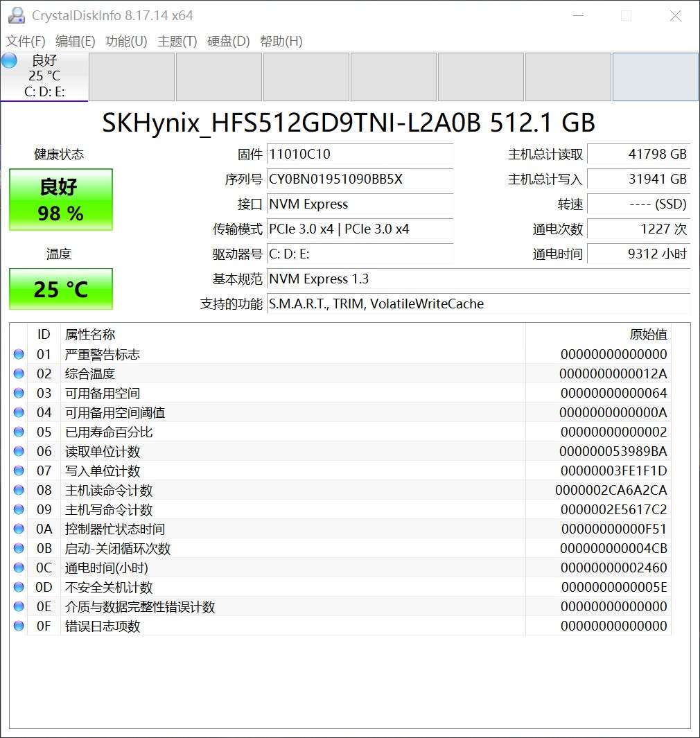Select the 已用寿命百分比 attribute name
The height and width of the screenshot is (738, 700).
[109, 432]
